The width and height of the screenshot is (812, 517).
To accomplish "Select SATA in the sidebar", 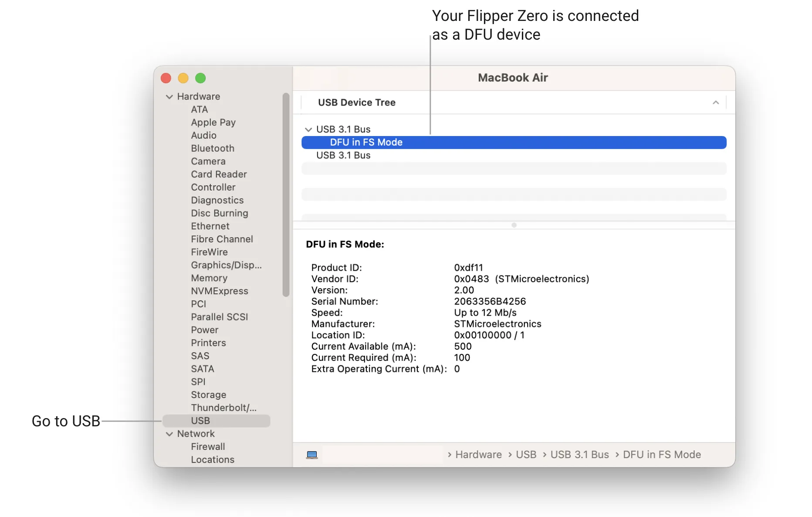I will [x=203, y=369].
